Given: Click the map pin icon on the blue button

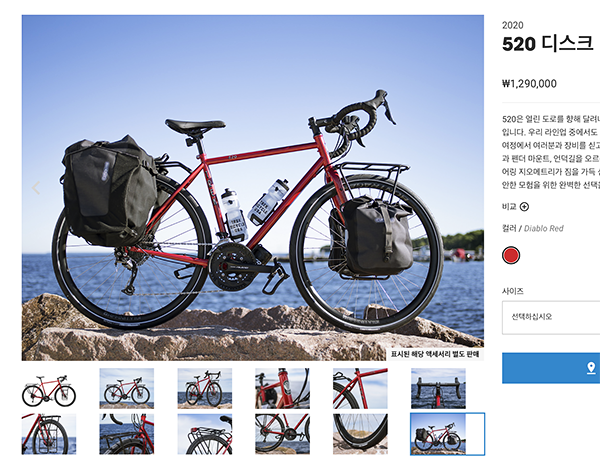Looking at the screenshot, I should 591,368.
